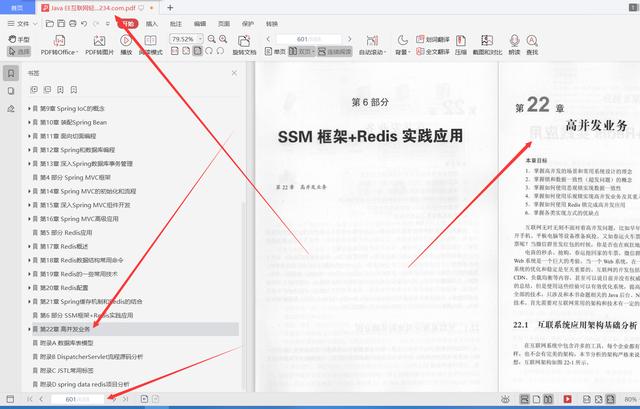Select the Java PDF document tab
The width and height of the screenshot is (640, 409).
(x=98, y=8)
